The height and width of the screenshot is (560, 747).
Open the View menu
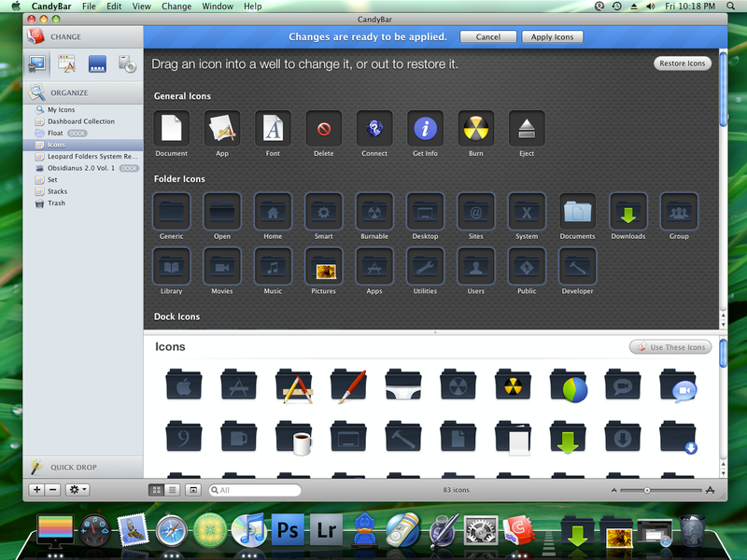[x=142, y=7]
